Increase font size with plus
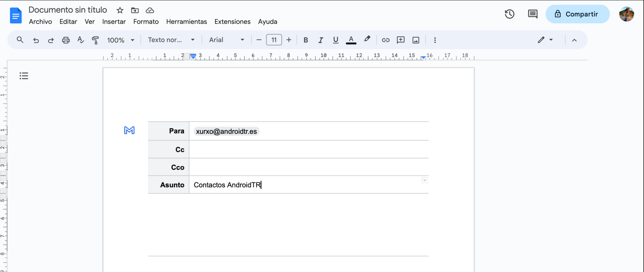 click(289, 40)
